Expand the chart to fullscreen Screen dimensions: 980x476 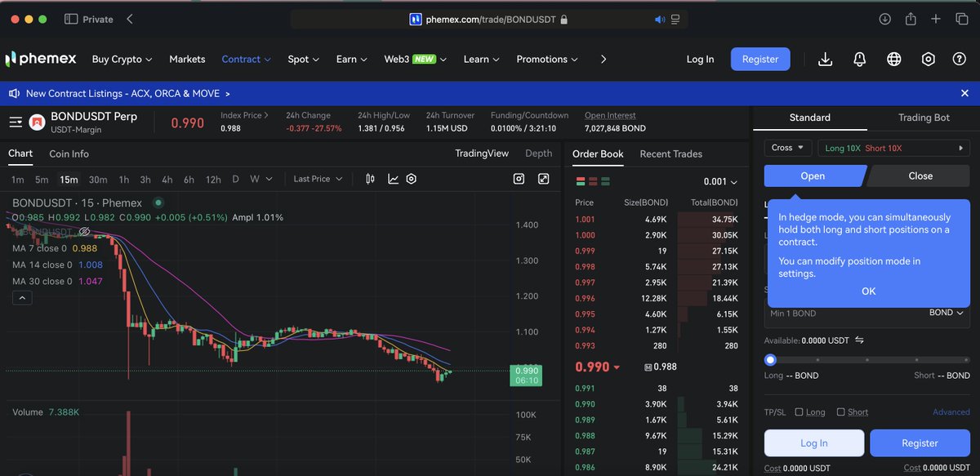pos(544,179)
